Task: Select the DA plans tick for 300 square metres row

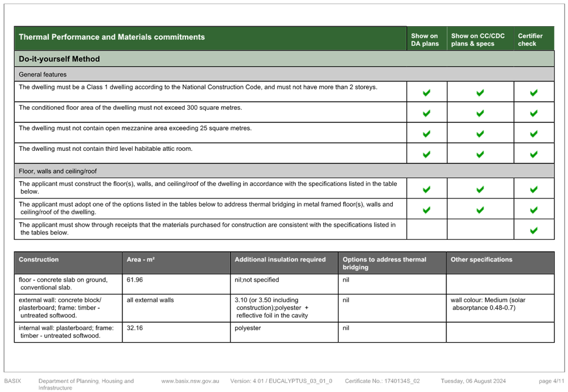Action: [427, 113]
